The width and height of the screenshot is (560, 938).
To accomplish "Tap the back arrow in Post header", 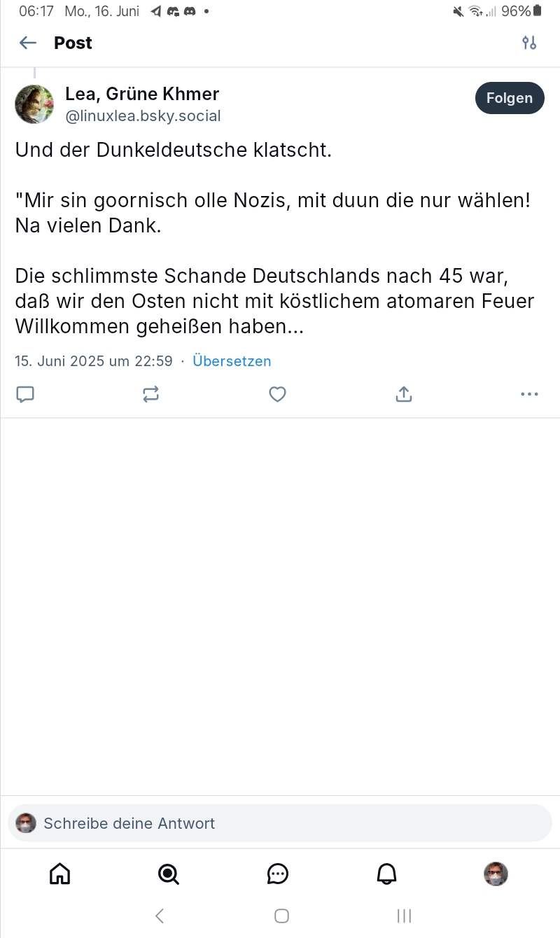I will tap(28, 43).
